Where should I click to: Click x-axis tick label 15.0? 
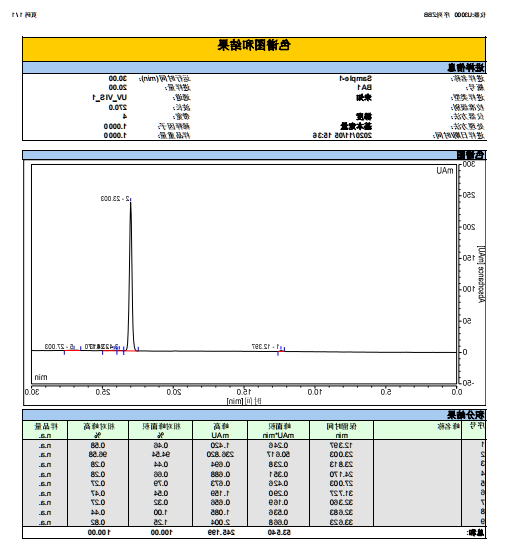244,392
